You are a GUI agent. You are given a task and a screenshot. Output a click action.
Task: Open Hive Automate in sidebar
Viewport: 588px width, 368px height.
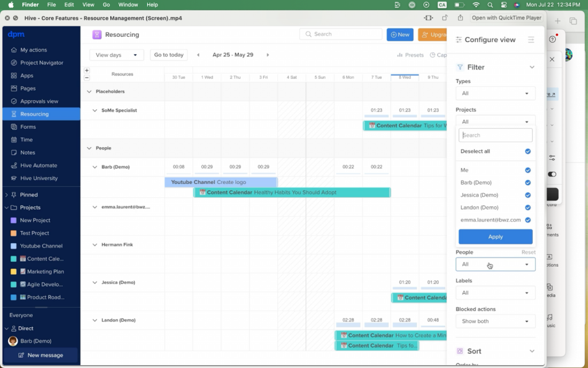38,166
